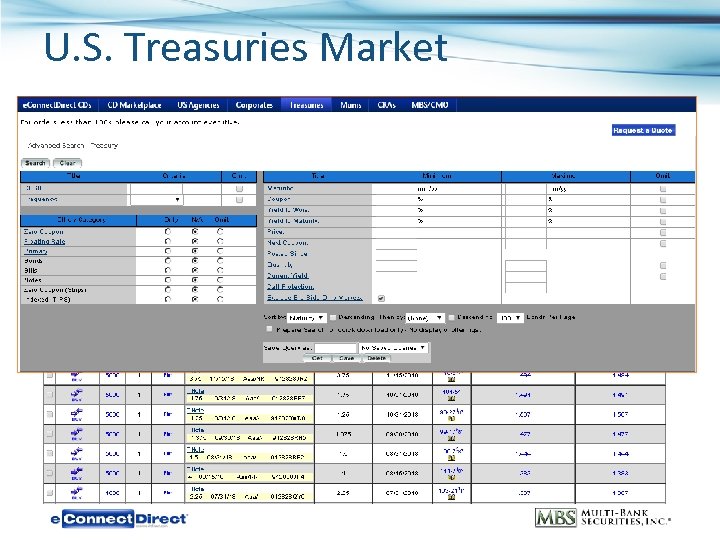
Task: Select the Only radio for Zero Coupon
Action: tap(168, 232)
